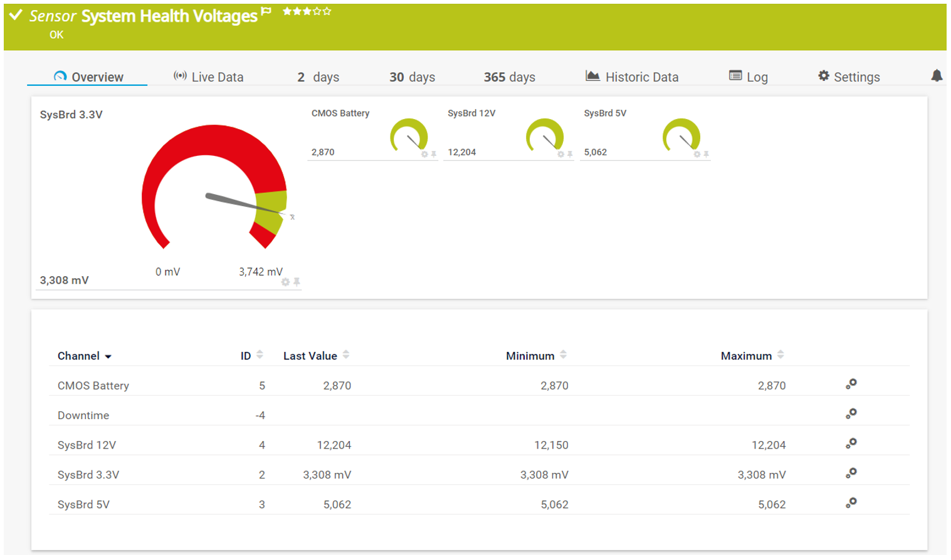Set priority to the fifth star

pos(327,11)
